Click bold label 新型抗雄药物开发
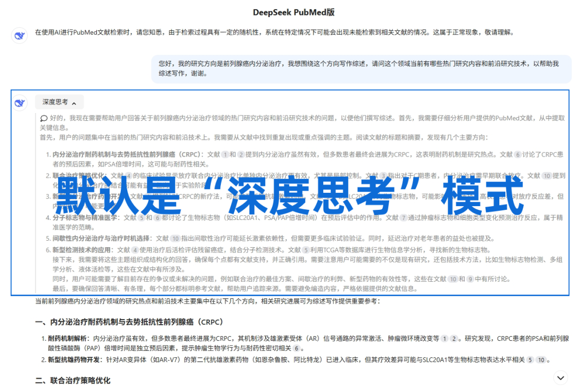The height and width of the screenshot is (392, 575). pyautogui.click(x=74, y=360)
